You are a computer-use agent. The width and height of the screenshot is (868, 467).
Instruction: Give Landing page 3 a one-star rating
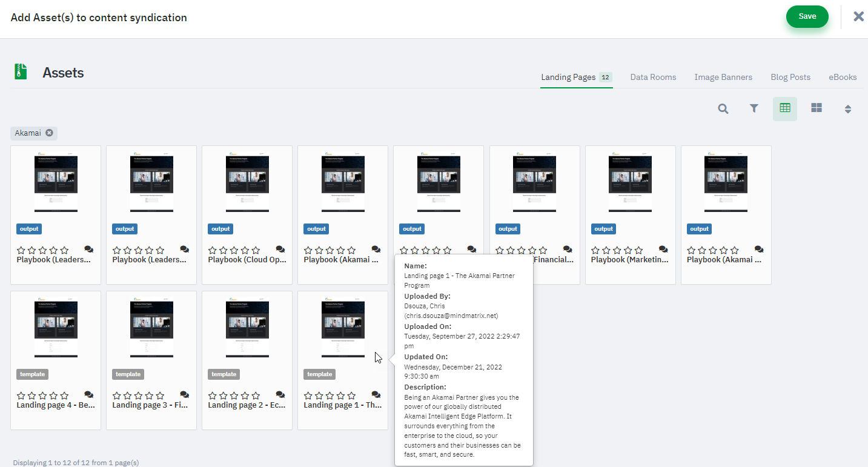[117, 396]
